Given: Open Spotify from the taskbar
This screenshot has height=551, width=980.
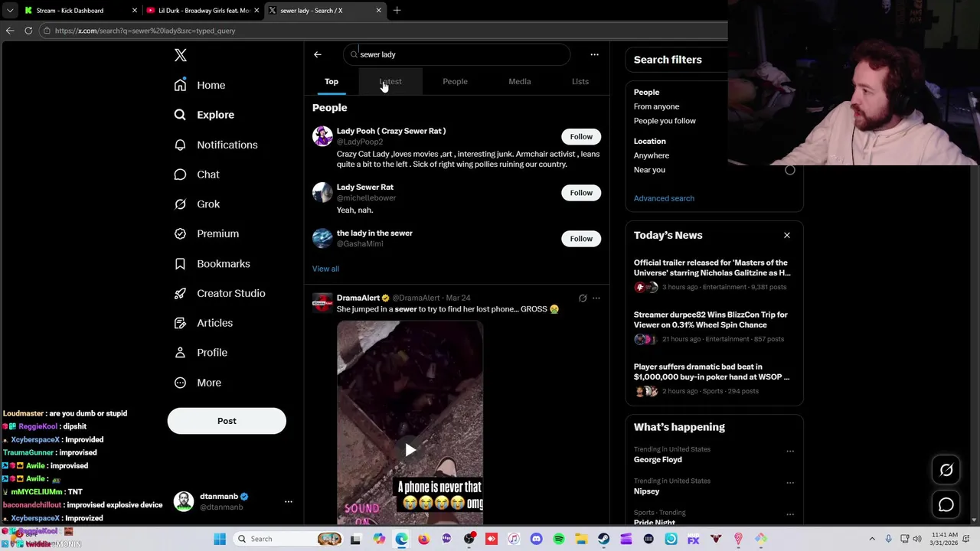Looking at the screenshot, I should [x=559, y=539].
